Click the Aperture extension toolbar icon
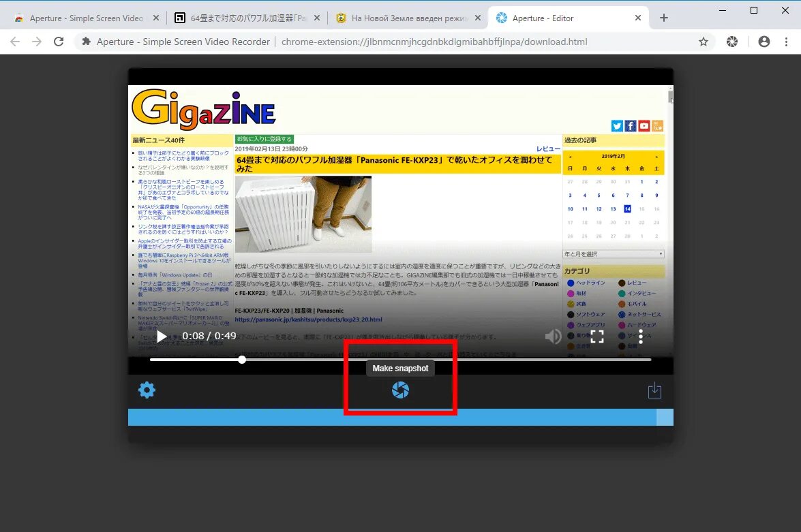The width and height of the screenshot is (801, 532). click(x=732, y=42)
